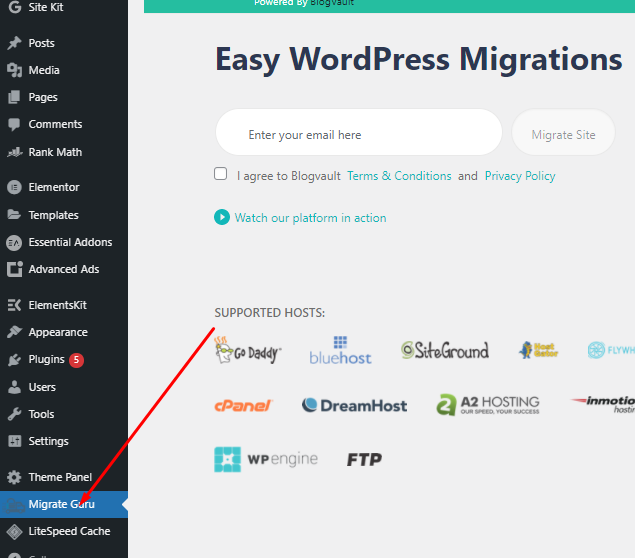Click the Settings sliders icon
635x558 pixels.
click(x=15, y=441)
